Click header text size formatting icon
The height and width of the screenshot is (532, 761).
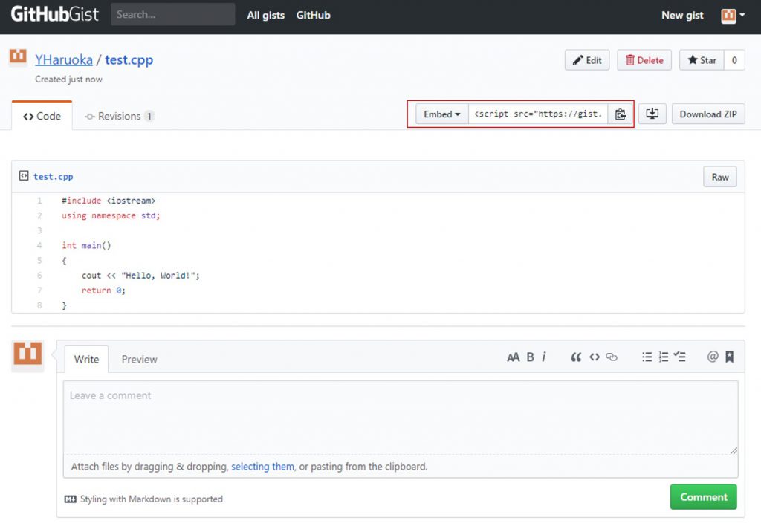(513, 357)
